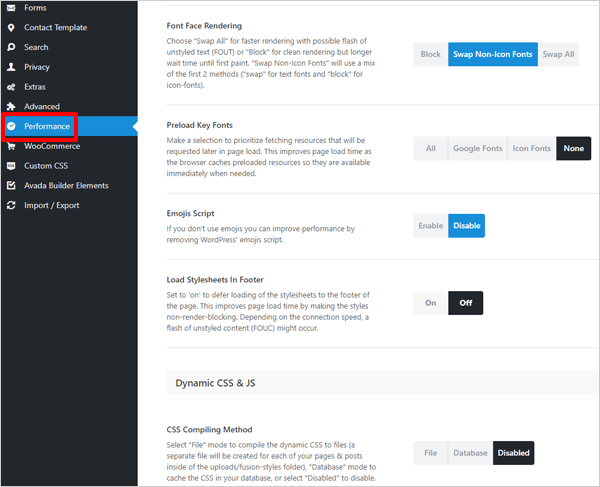The image size is (600, 487).
Task: Click the gears icon beside Extras
Action: pyautogui.click(x=11, y=87)
